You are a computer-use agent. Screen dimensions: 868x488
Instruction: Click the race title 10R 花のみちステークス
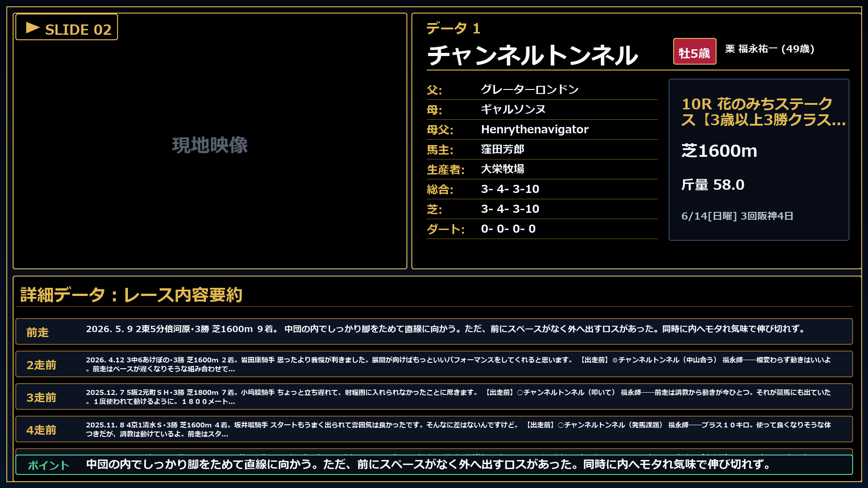pyautogui.click(x=764, y=112)
